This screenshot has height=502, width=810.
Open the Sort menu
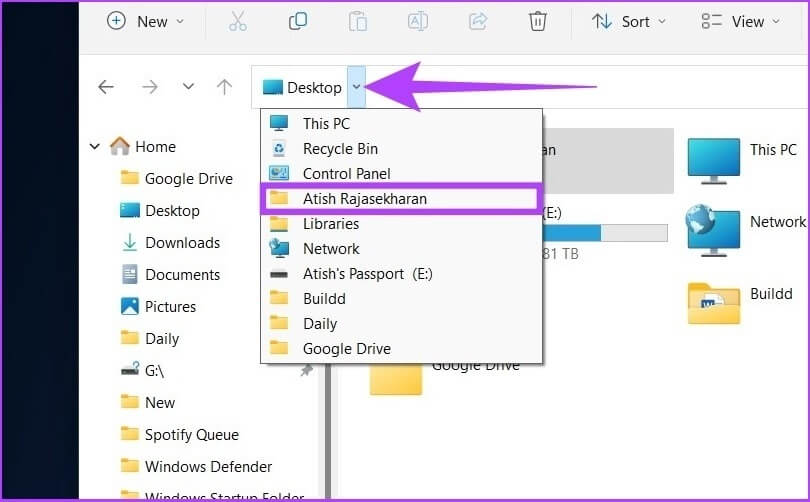coord(629,22)
